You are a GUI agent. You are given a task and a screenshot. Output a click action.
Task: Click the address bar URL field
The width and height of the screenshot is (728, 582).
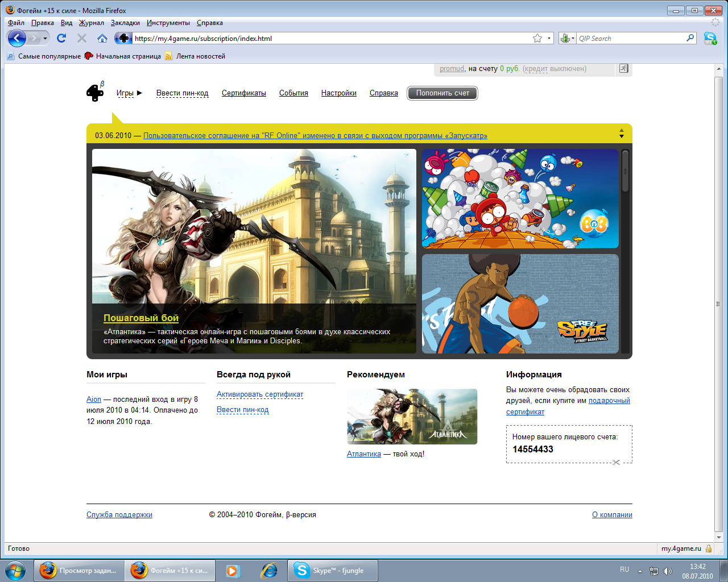[x=332, y=39]
